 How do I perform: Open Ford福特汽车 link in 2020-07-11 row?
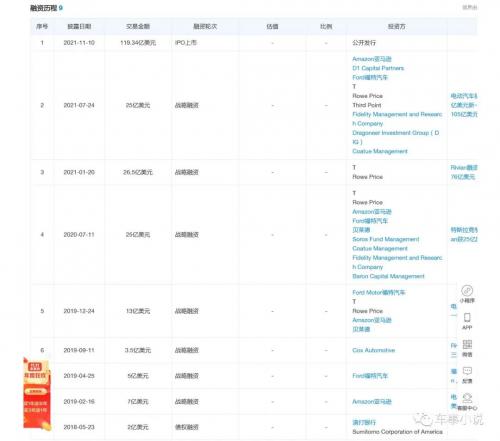[370, 221]
